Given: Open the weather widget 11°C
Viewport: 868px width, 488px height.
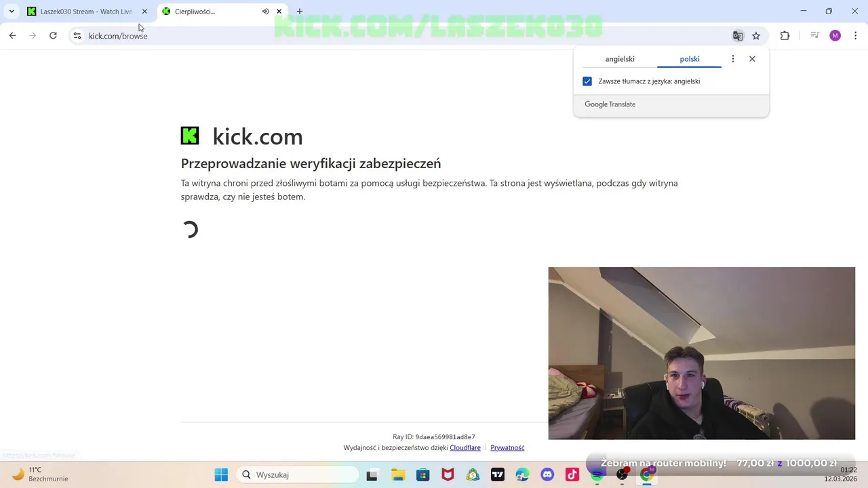Looking at the screenshot, I should pyautogui.click(x=41, y=474).
